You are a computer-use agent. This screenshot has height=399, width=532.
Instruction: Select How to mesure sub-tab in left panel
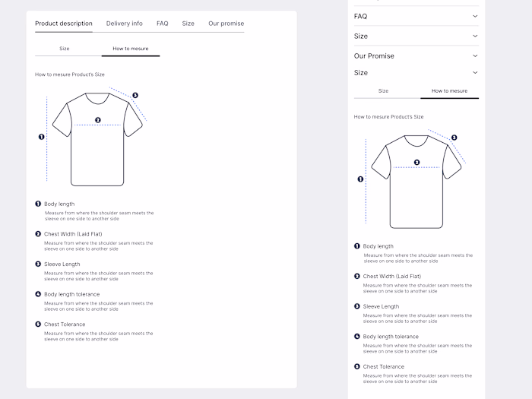[x=131, y=49]
